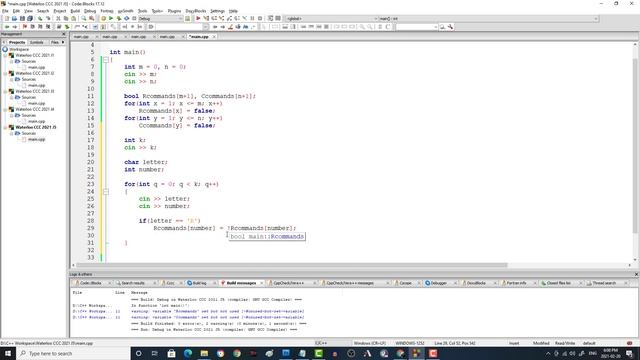This screenshot has height=360, width=640.
Task: Click the Toggle bookmark flag icon
Action: coord(24,27)
